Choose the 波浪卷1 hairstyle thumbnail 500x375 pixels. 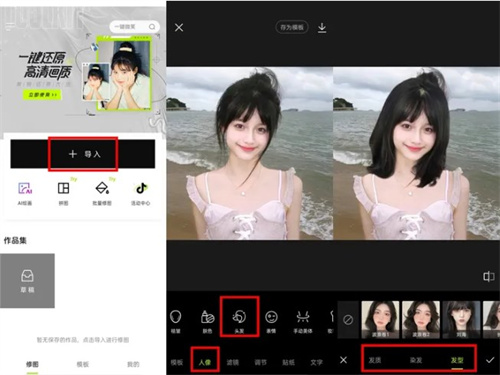click(x=380, y=320)
